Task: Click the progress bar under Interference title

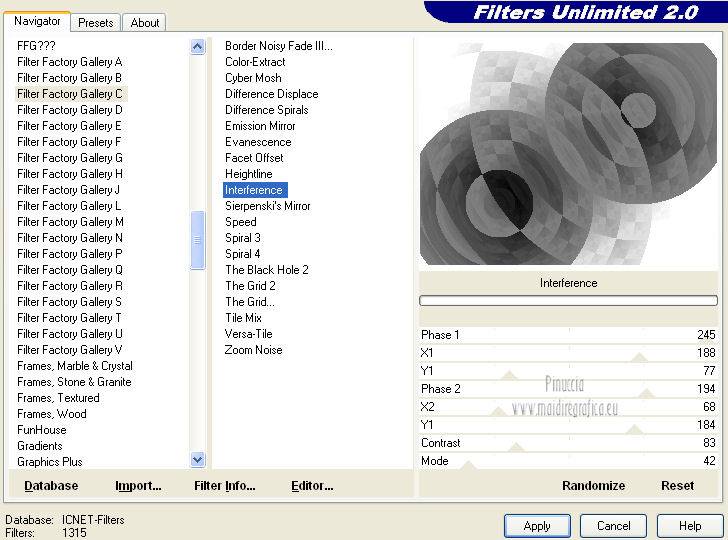Action: click(568, 300)
